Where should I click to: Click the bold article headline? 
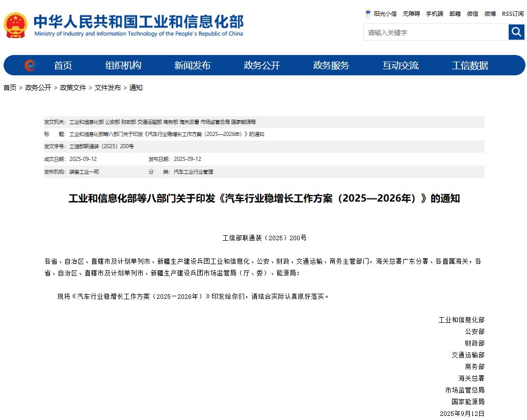tap(264, 199)
